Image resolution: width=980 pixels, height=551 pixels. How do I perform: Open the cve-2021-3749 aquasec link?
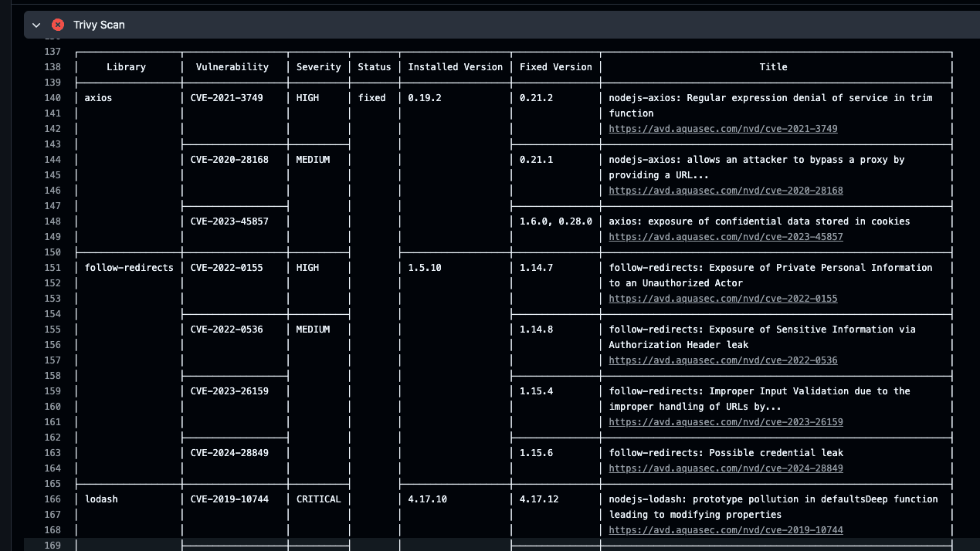(723, 129)
